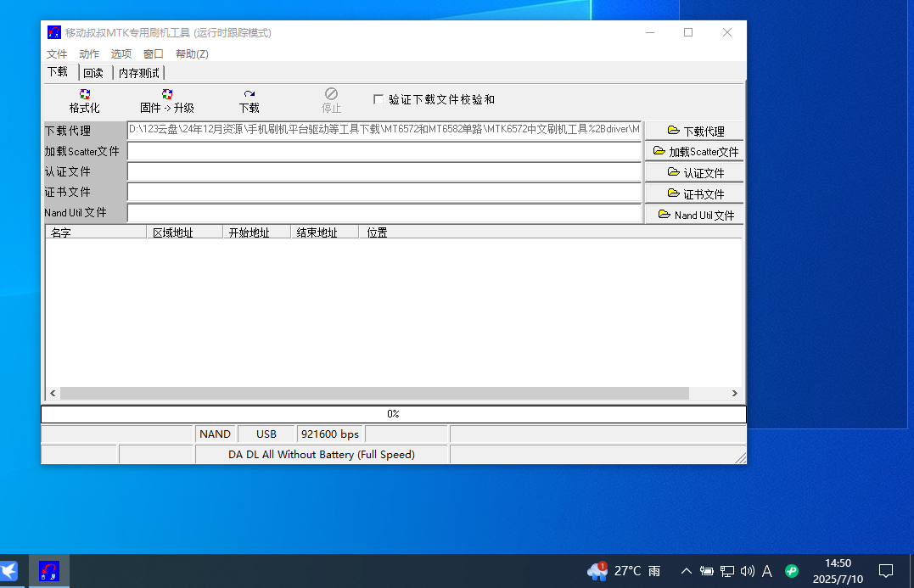Maximize the flash tool window

point(688,32)
